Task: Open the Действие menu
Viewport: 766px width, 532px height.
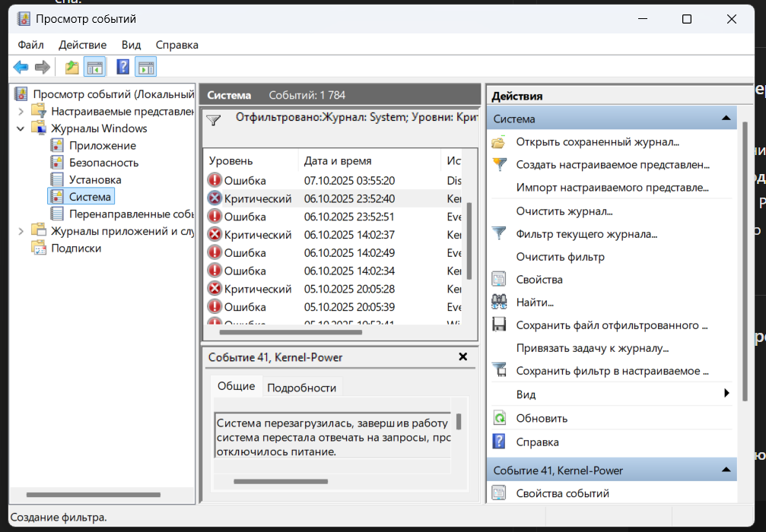Action: [x=83, y=45]
